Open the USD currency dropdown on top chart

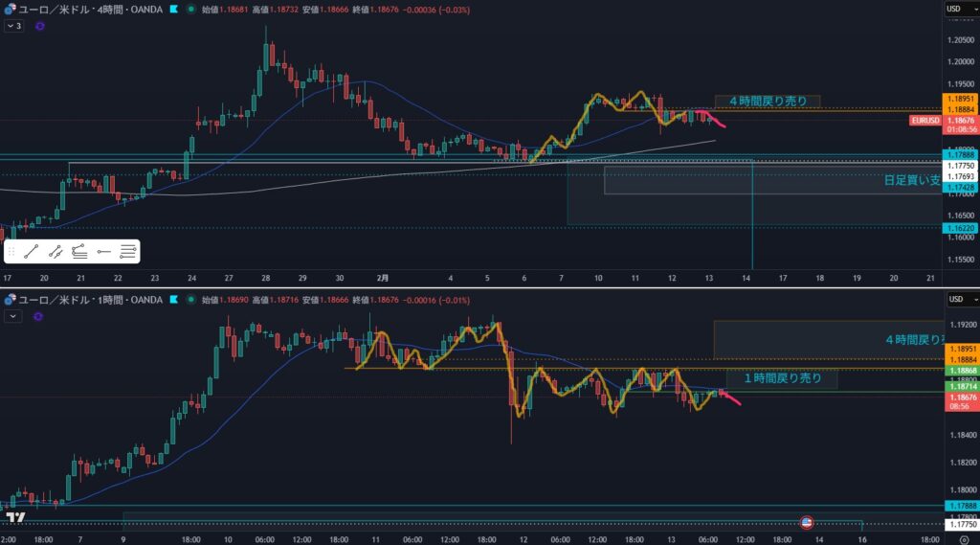point(953,9)
